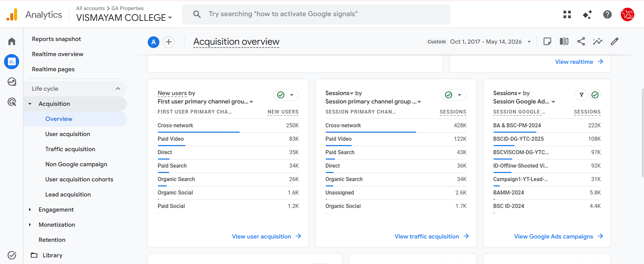Open the Admin checkmark icon at bottom left
The image size is (644, 264).
[x=12, y=255]
